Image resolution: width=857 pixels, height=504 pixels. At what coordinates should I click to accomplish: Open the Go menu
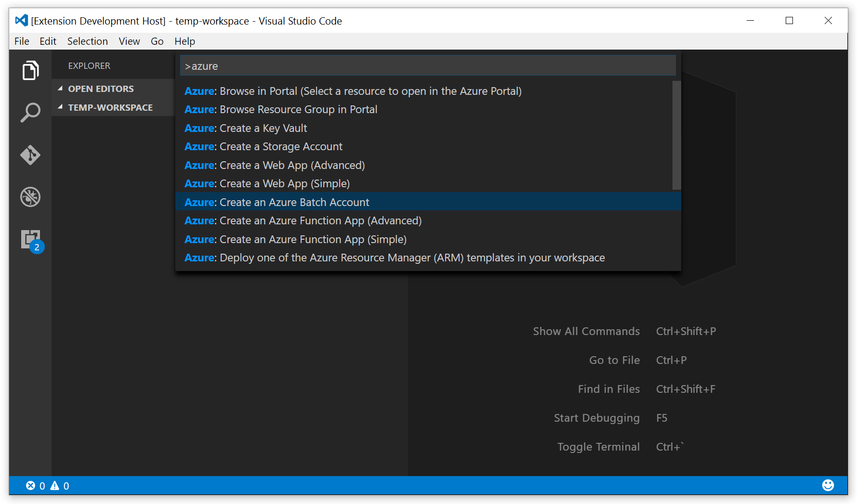(157, 41)
